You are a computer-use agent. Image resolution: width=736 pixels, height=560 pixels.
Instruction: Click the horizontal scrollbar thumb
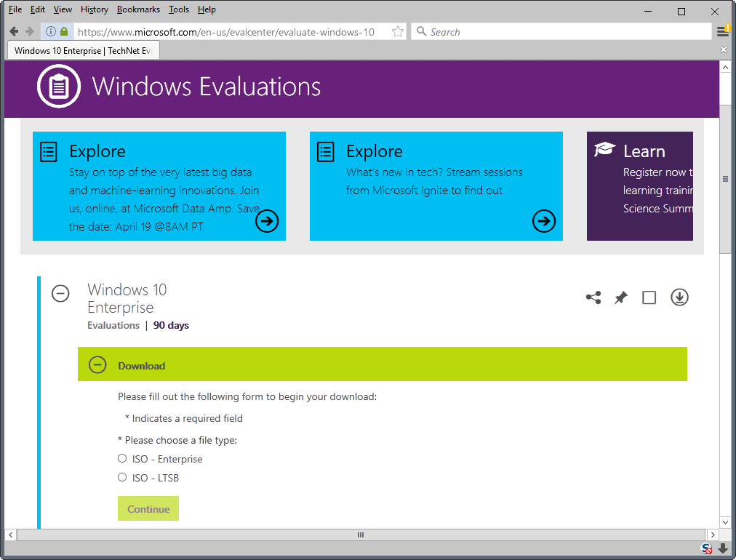[361, 535]
